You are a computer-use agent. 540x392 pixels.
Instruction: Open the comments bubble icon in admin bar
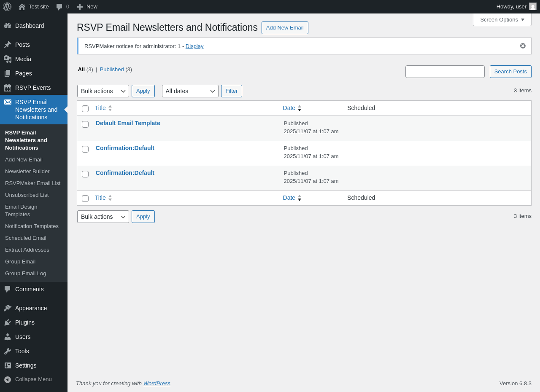pyautogui.click(x=59, y=7)
